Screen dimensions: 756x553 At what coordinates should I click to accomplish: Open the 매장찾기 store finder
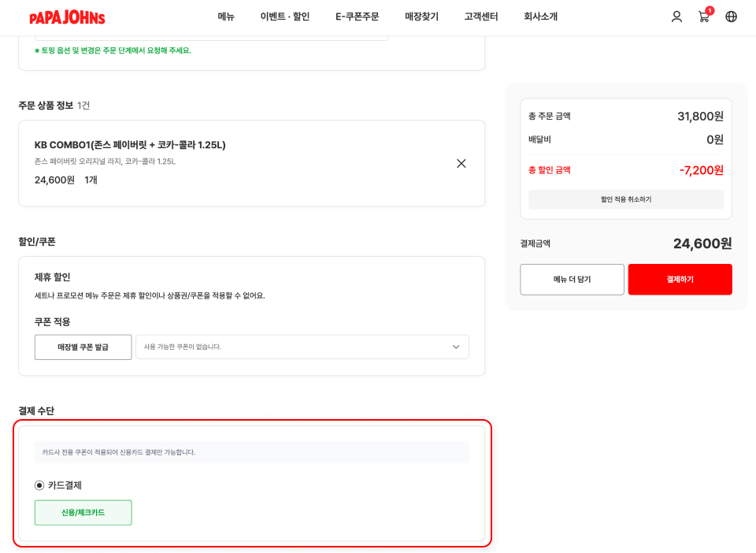(421, 17)
